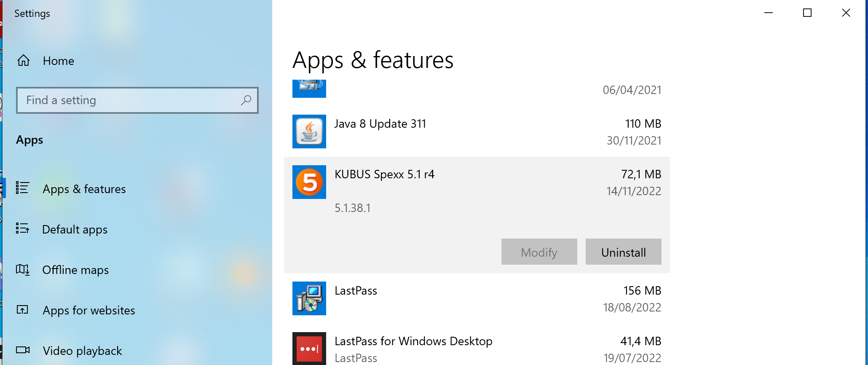Click the Home house icon

pyautogui.click(x=23, y=61)
